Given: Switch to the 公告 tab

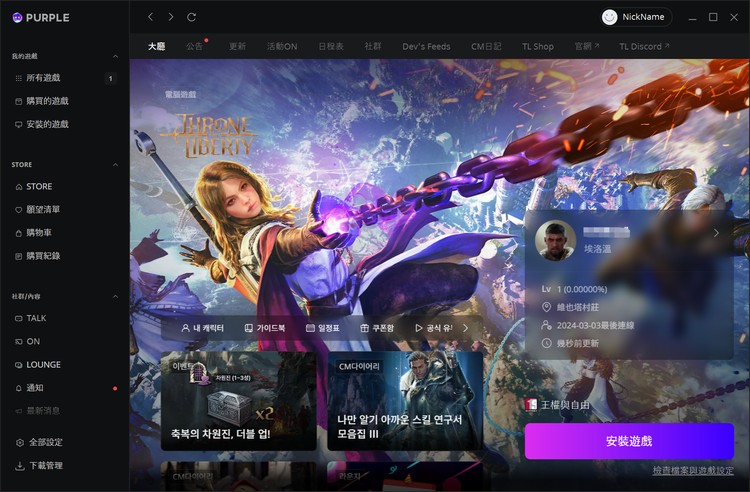Looking at the screenshot, I should (x=194, y=46).
